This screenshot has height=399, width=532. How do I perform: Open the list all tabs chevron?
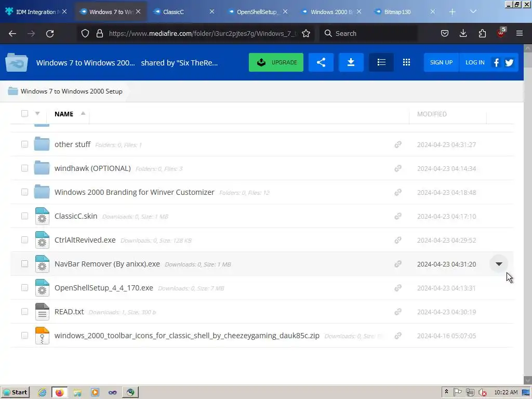(x=473, y=11)
